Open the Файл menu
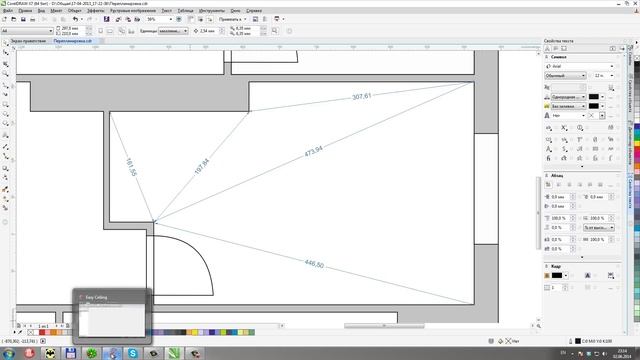Screen dimensions: 640x360 tap(8, 11)
